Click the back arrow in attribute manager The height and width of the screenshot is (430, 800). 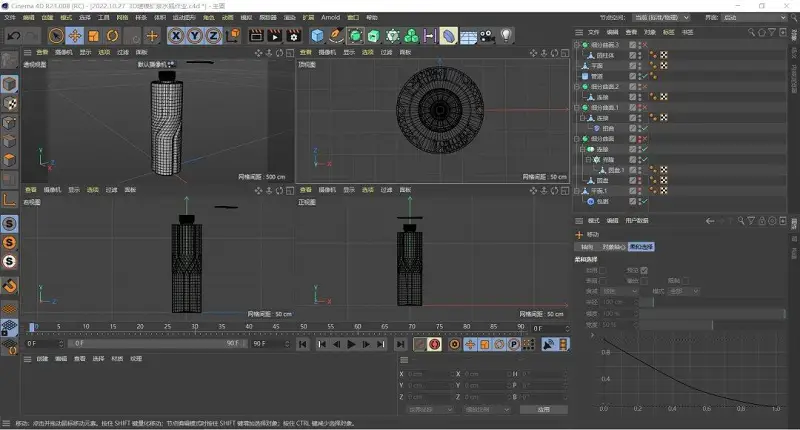pos(709,221)
